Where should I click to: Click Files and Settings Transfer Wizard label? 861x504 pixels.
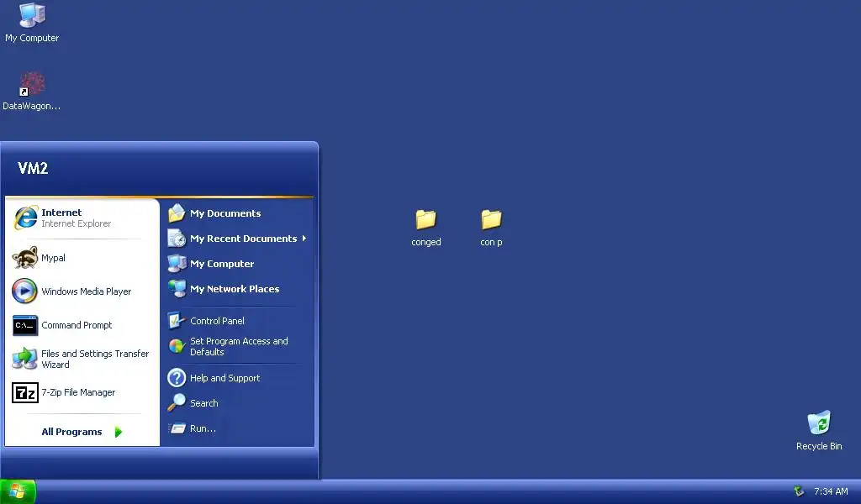coord(95,360)
